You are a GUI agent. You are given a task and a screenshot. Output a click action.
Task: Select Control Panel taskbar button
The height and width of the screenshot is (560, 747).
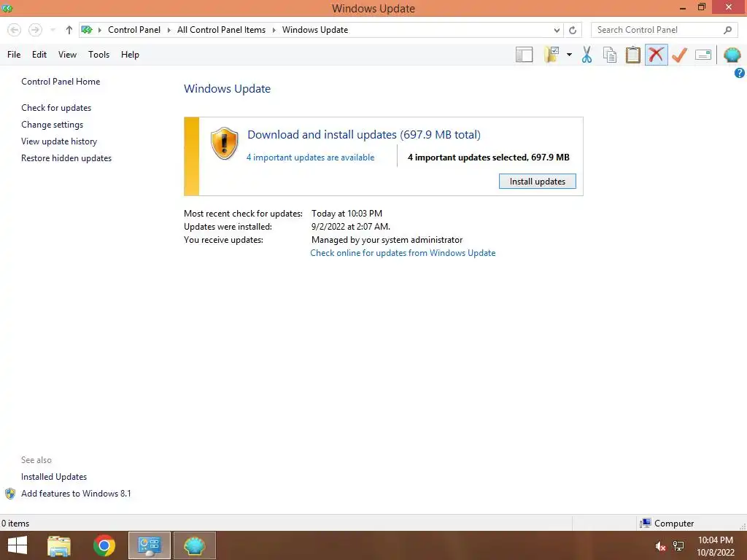click(150, 545)
